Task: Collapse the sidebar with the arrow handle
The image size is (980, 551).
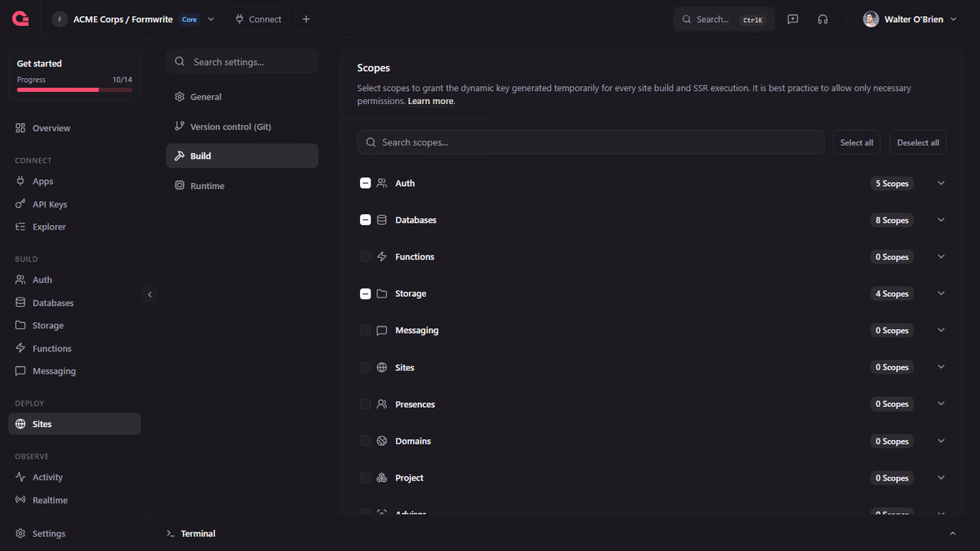Action: click(x=150, y=295)
